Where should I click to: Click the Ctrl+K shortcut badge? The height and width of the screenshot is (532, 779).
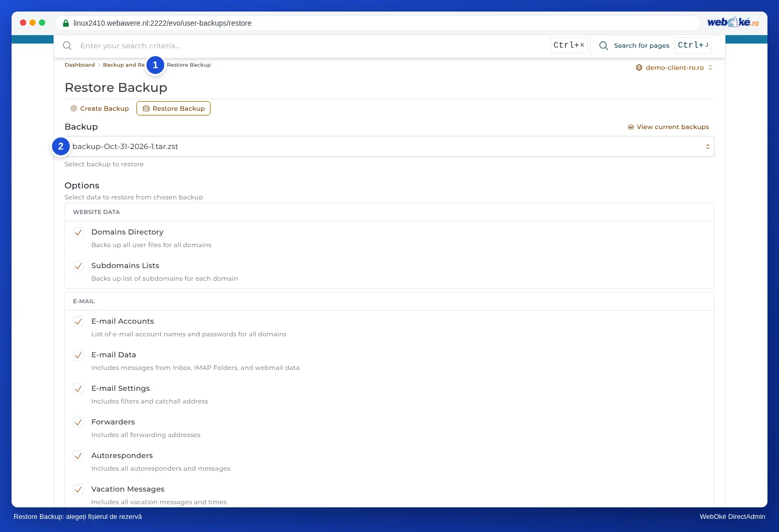tap(569, 45)
